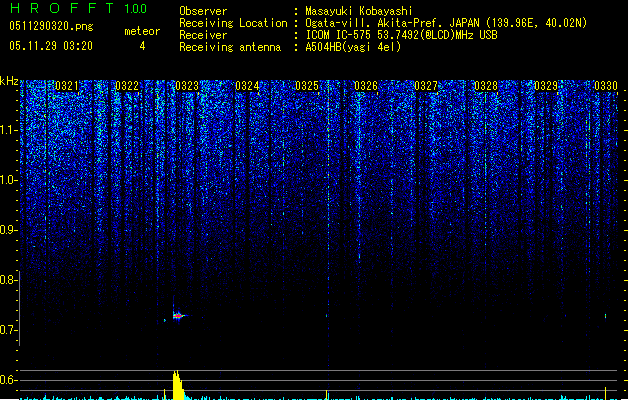This screenshot has height=400, width=629.
Task: Click the 0324 time marker
Action: click(x=247, y=86)
